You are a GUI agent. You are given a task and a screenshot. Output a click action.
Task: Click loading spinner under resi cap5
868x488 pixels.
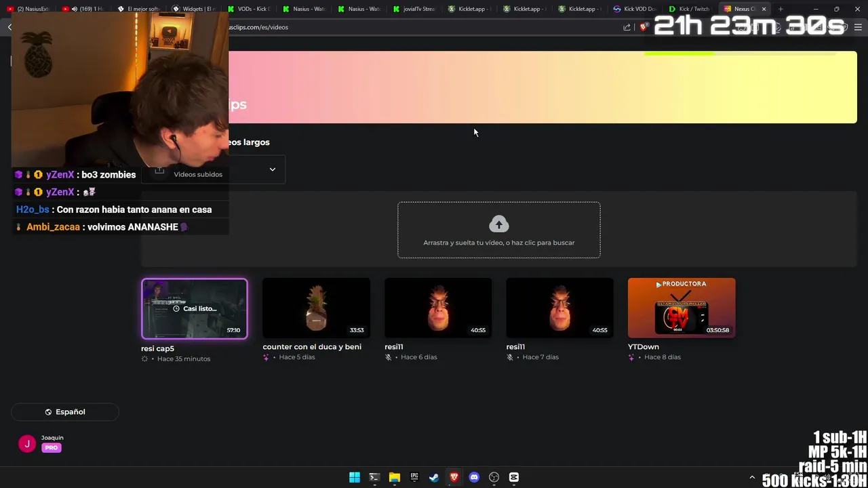pos(144,359)
